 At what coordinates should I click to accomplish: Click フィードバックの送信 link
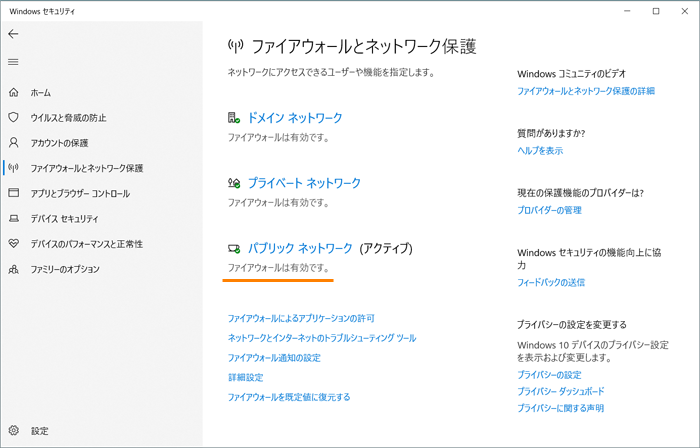[x=551, y=283]
